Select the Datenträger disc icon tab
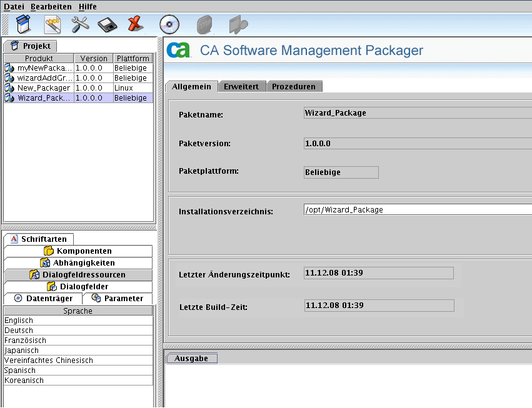Viewport: 532px width, 408px height. 43,299
